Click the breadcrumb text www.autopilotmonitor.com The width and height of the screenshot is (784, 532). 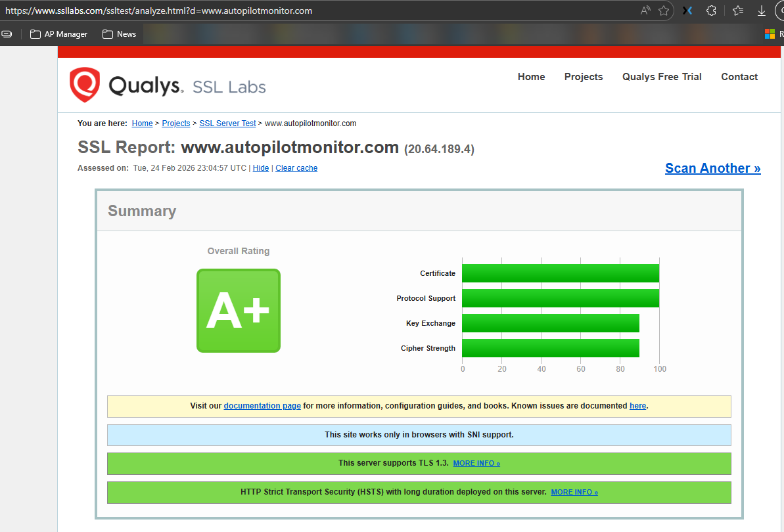tap(310, 123)
